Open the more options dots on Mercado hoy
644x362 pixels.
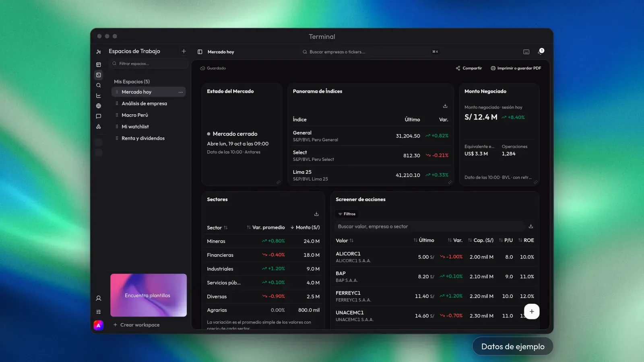pyautogui.click(x=181, y=92)
